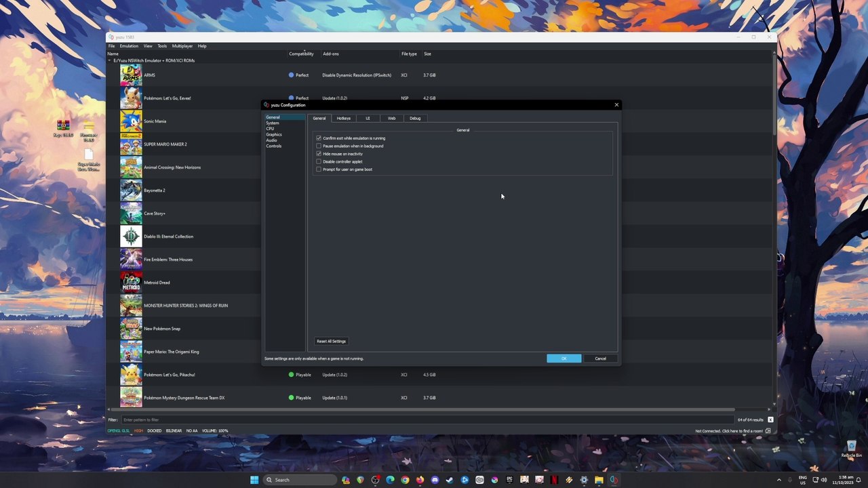The height and width of the screenshot is (488, 868).
Task: Open the Tools menu
Action: click(162, 46)
